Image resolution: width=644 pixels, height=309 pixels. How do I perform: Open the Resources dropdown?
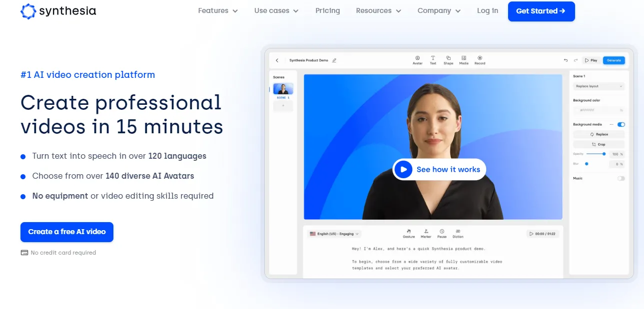click(x=379, y=10)
